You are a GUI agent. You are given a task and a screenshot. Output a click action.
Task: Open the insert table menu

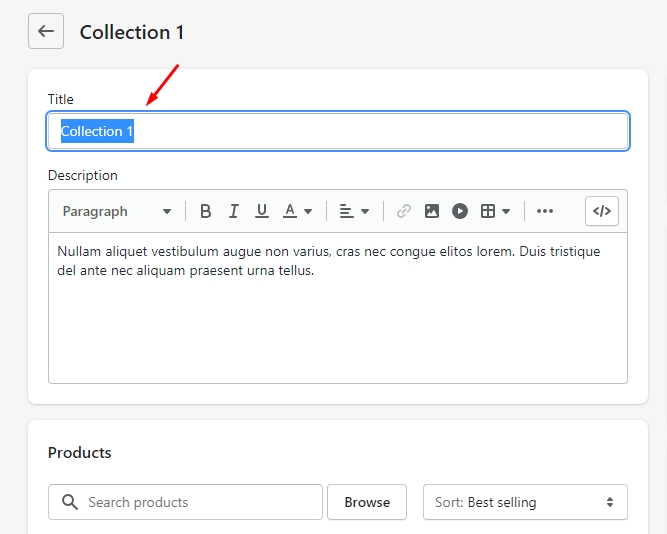click(495, 211)
